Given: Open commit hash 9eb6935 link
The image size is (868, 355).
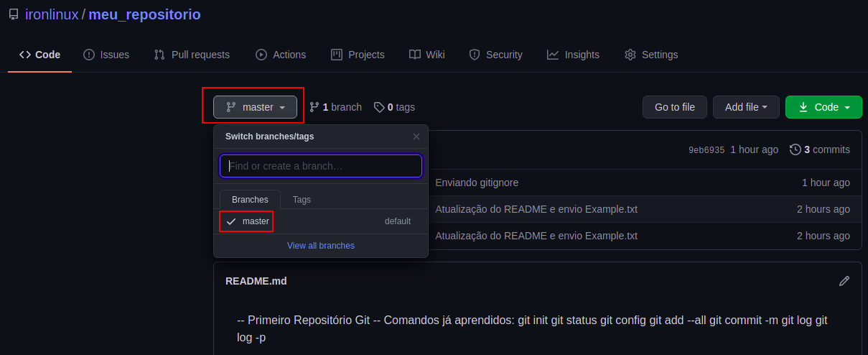Looking at the screenshot, I should coord(706,150).
